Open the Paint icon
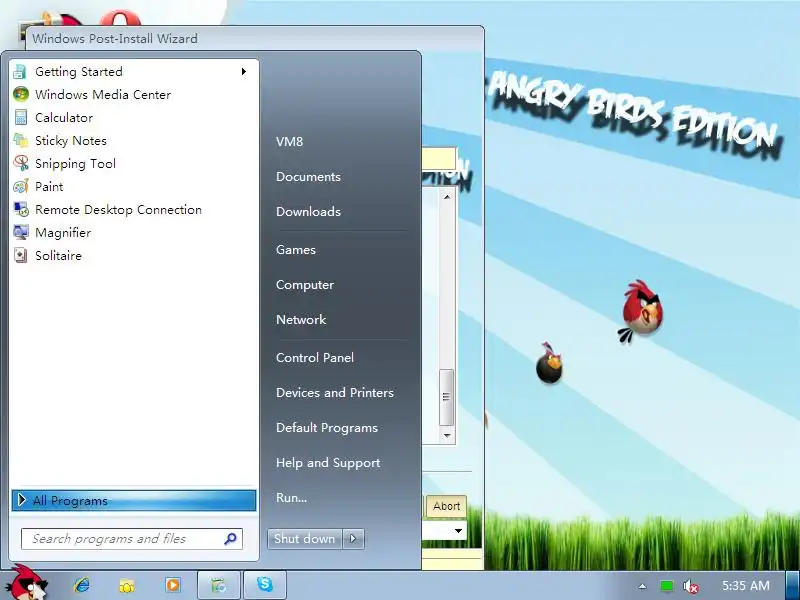This screenshot has height=600, width=800. coord(20,186)
